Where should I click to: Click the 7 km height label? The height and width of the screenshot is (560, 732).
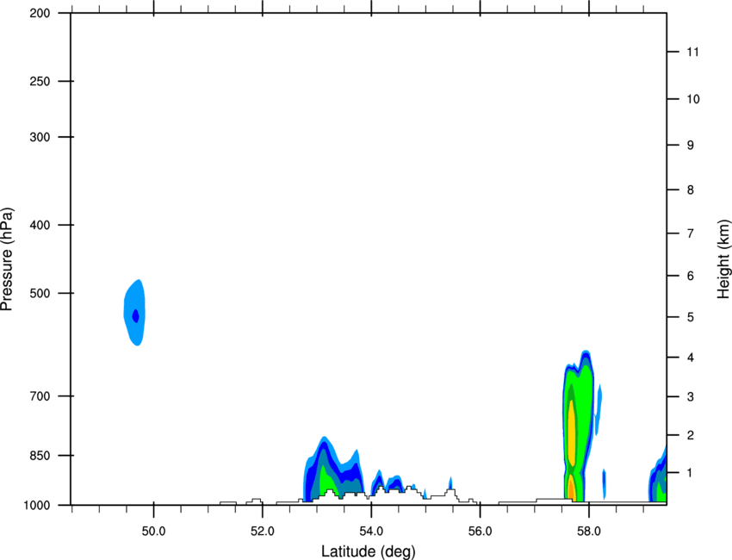click(x=691, y=233)
